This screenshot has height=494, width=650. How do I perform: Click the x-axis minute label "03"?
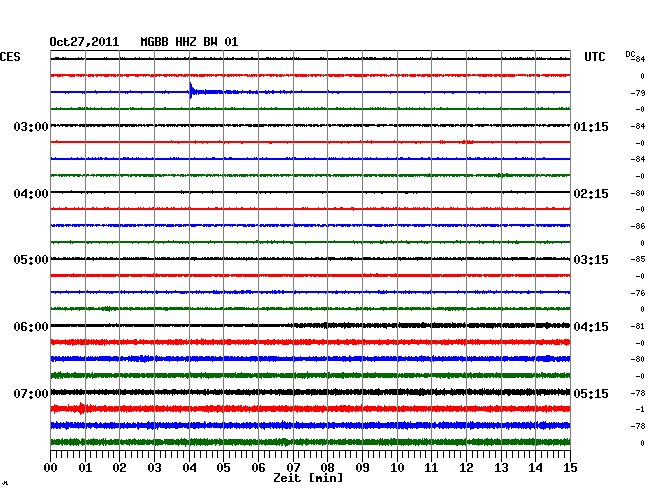[x=154, y=468]
